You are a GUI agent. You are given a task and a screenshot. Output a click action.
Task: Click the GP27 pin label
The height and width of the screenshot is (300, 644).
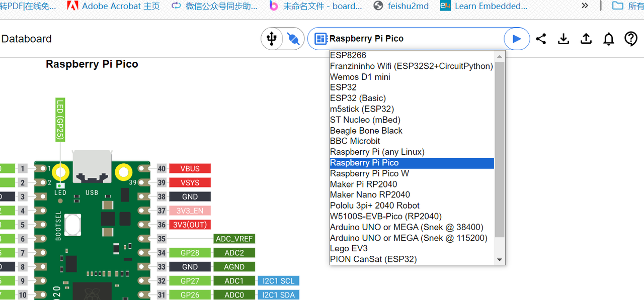point(190,281)
